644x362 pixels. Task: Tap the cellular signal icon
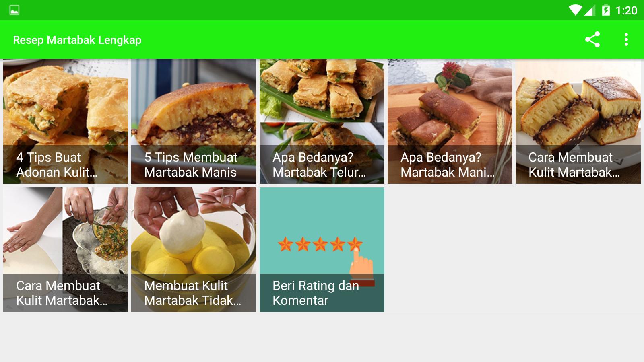590,10
